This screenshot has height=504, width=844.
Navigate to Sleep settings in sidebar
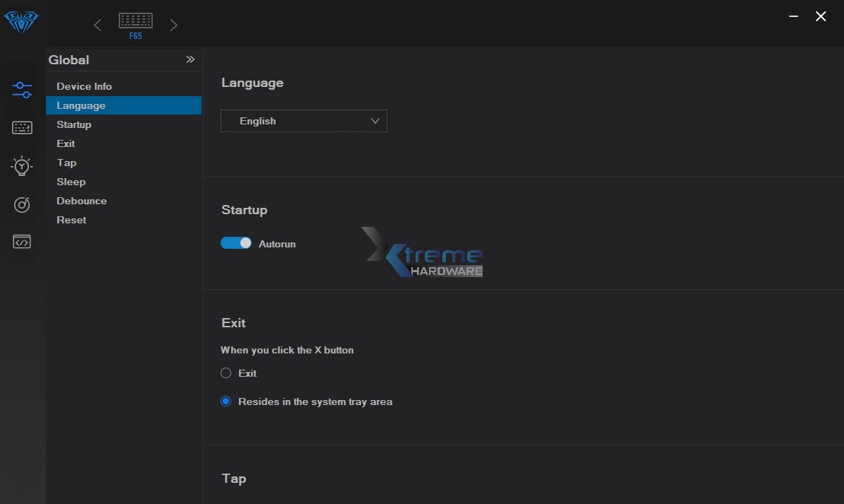(x=71, y=182)
